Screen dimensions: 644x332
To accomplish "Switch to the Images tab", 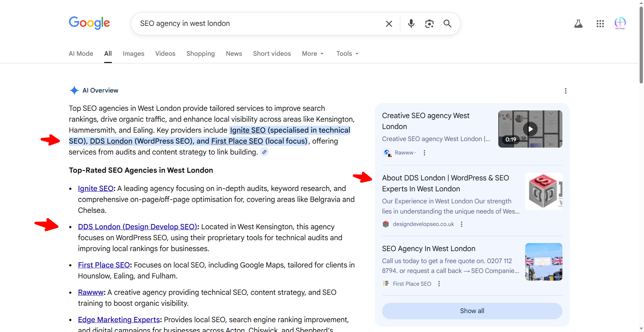I will (x=133, y=53).
